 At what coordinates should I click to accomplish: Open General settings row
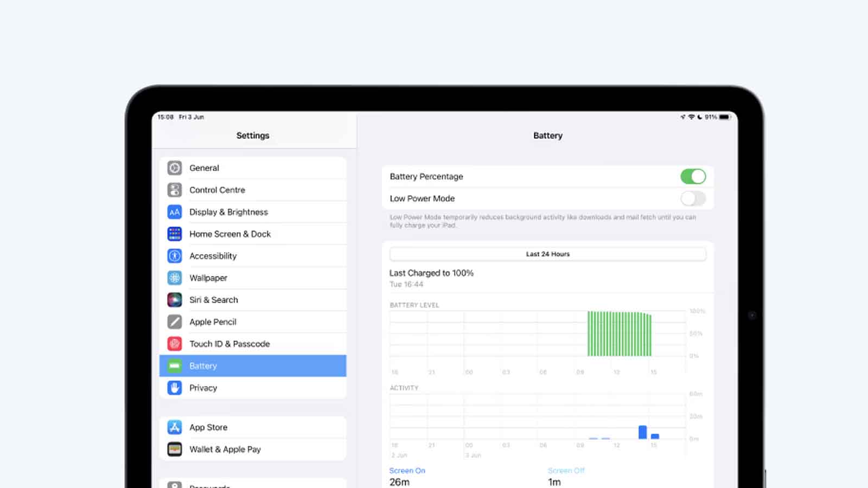tap(253, 168)
